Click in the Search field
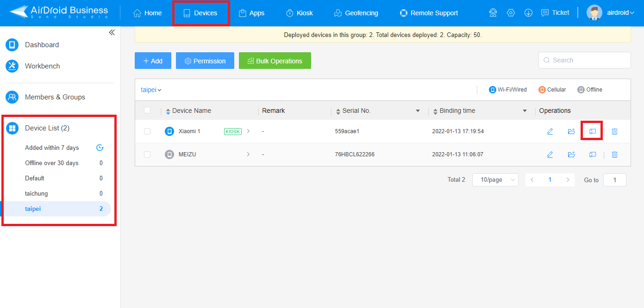The image size is (644, 308). click(x=584, y=60)
